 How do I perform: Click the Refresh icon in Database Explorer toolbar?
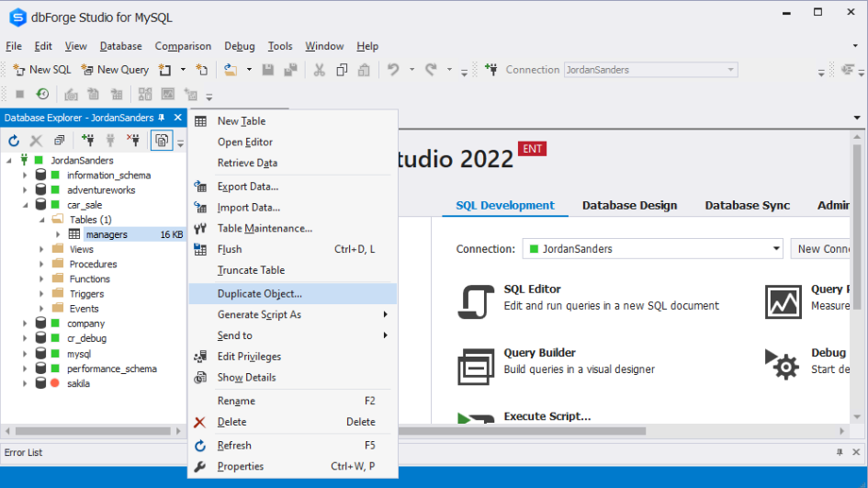click(14, 141)
